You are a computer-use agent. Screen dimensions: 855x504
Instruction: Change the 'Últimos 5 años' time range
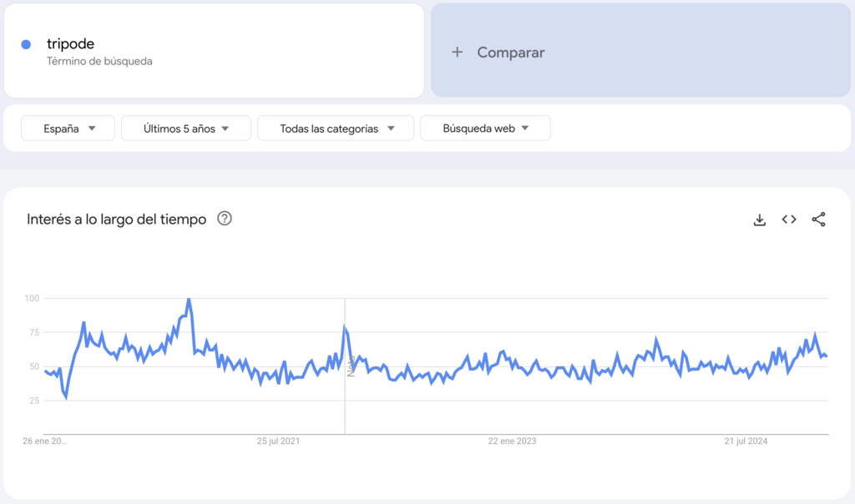click(185, 128)
